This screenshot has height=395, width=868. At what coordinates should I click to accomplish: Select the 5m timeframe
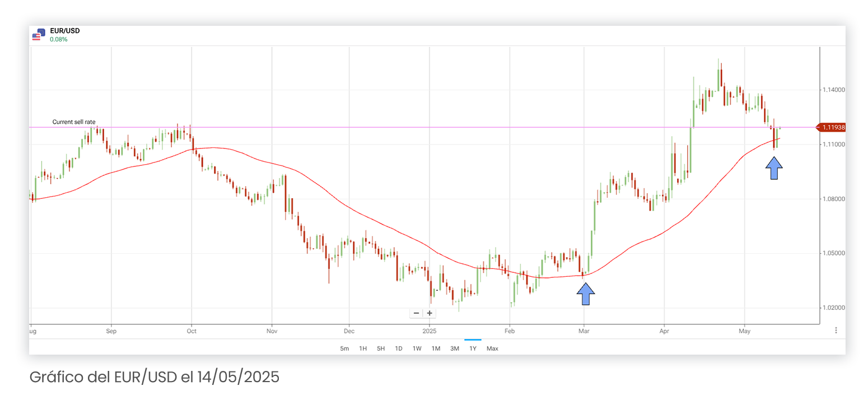tap(344, 348)
